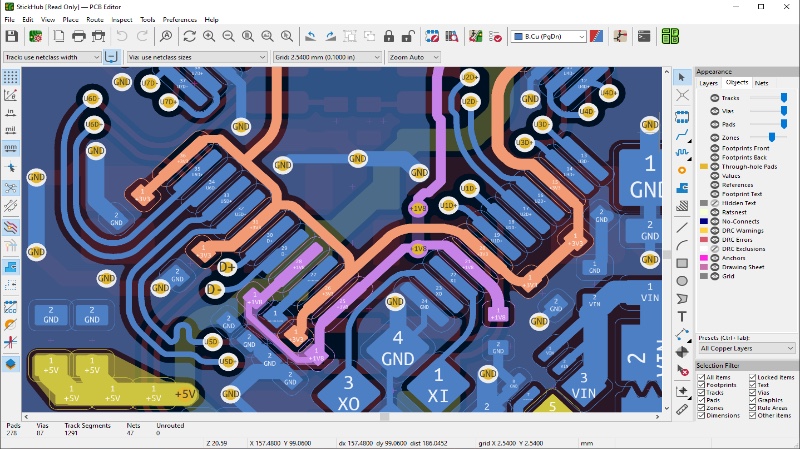The height and width of the screenshot is (449, 800).
Task: Select the Add Text tool
Action: (x=682, y=316)
